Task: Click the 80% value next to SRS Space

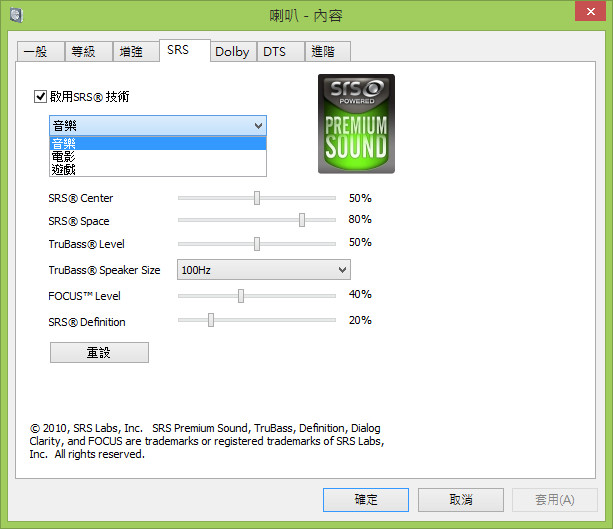Action: [x=360, y=219]
